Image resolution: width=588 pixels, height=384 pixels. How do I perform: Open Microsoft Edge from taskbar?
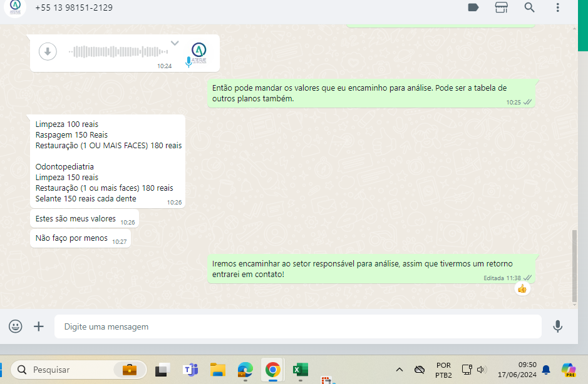click(x=245, y=370)
